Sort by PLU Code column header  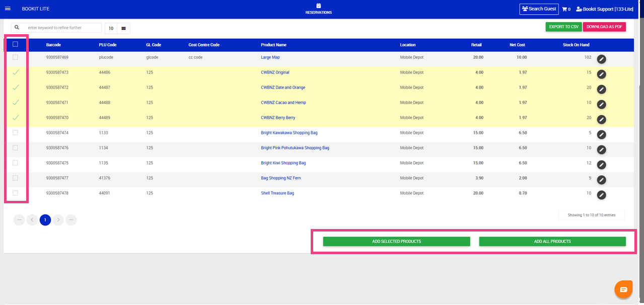(108, 45)
